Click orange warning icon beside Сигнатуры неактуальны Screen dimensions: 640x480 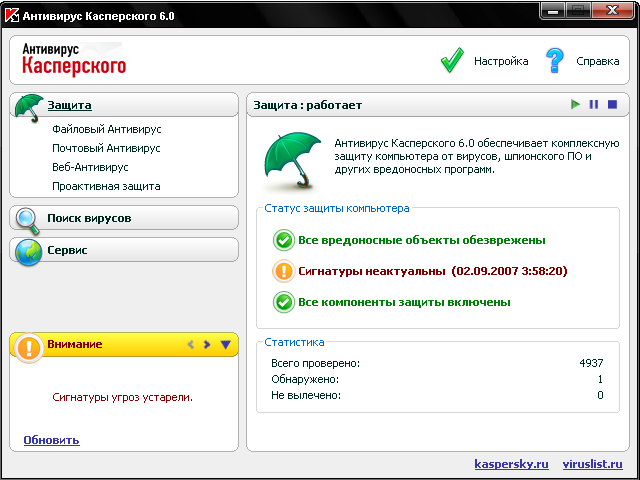click(x=283, y=271)
